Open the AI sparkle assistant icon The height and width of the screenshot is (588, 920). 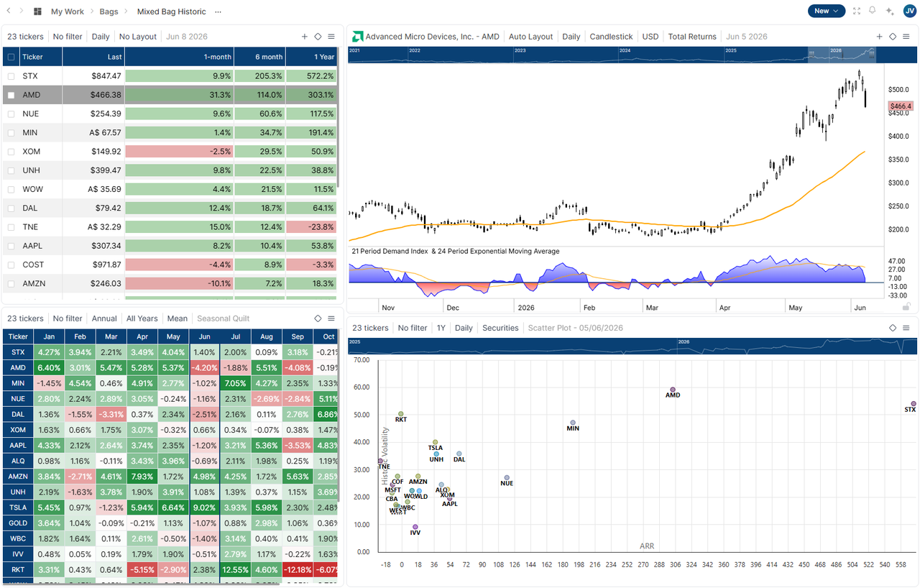(890, 11)
